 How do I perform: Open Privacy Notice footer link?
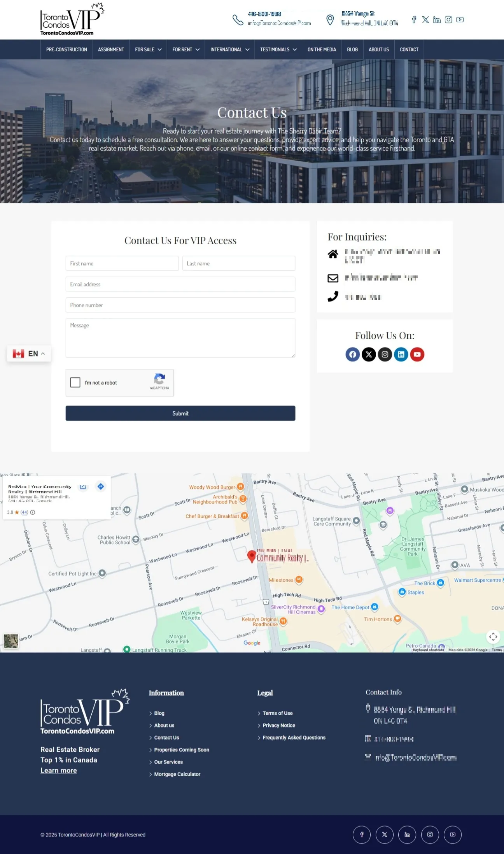pyautogui.click(x=279, y=725)
